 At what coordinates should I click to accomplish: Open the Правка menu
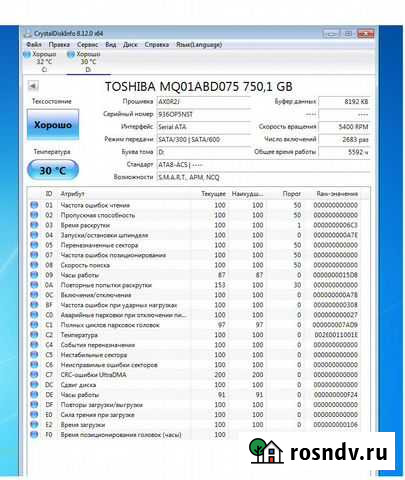[x=59, y=44]
